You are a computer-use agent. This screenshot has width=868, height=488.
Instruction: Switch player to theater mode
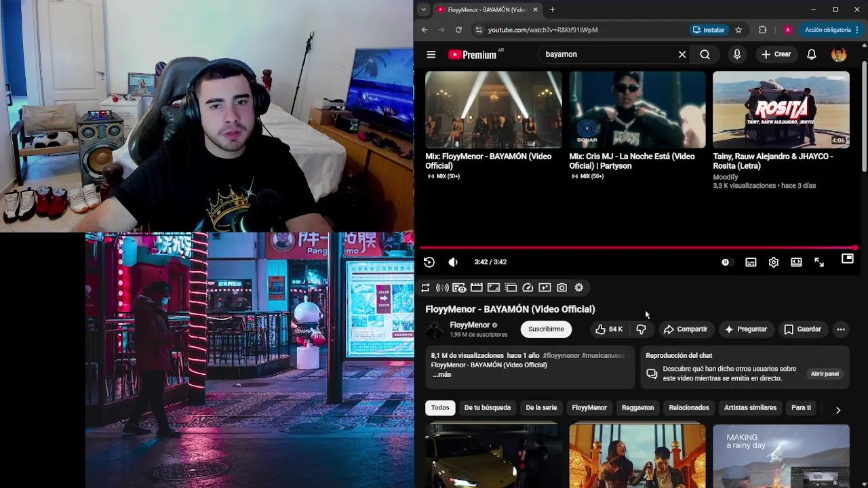point(796,262)
